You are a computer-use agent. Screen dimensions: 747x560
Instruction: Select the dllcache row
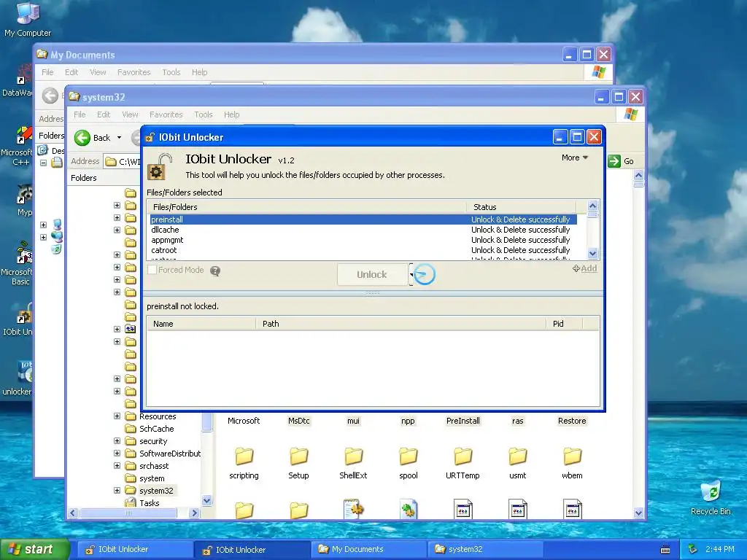363,230
